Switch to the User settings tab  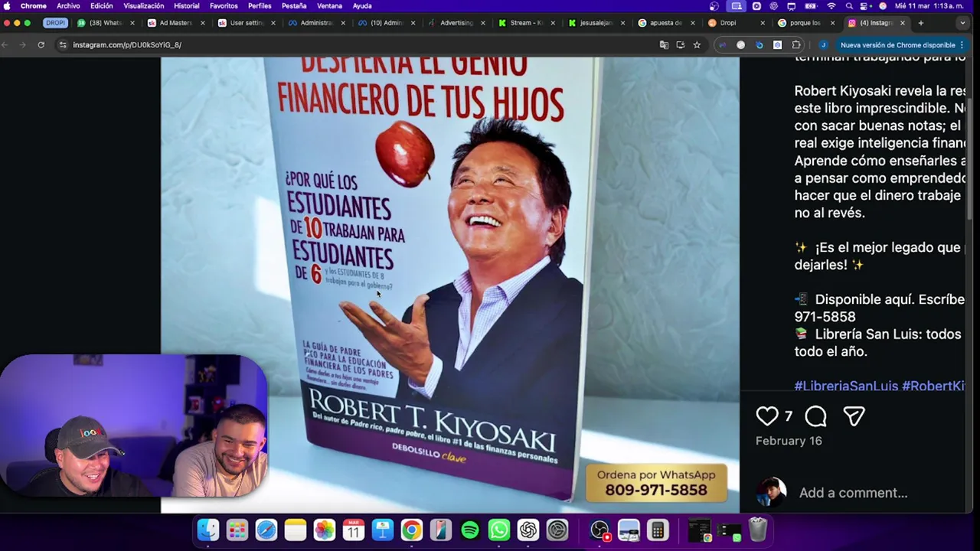pos(246,23)
